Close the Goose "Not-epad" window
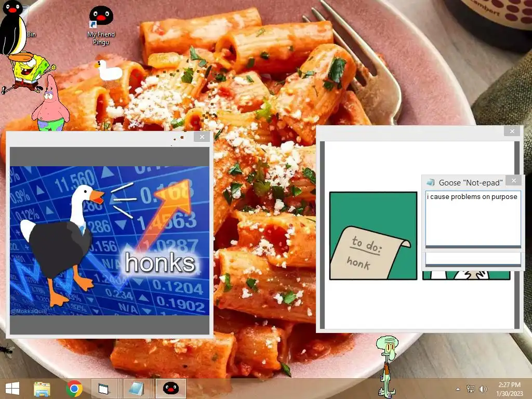Screen dimensions: 532x399 (x=514, y=180)
